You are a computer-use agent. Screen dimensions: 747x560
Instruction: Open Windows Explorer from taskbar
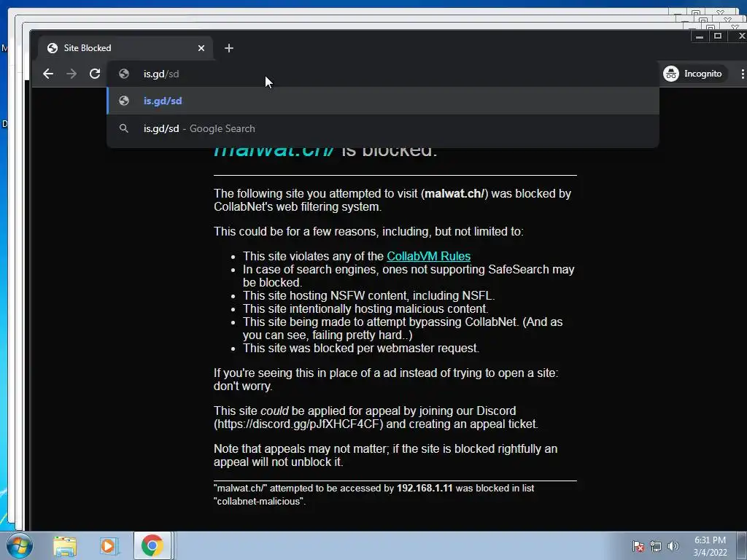point(65,546)
